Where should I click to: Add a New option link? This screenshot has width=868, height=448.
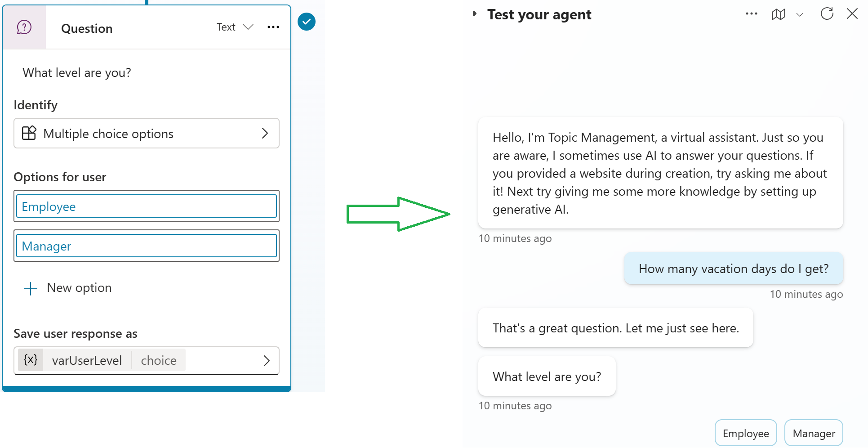(x=79, y=288)
